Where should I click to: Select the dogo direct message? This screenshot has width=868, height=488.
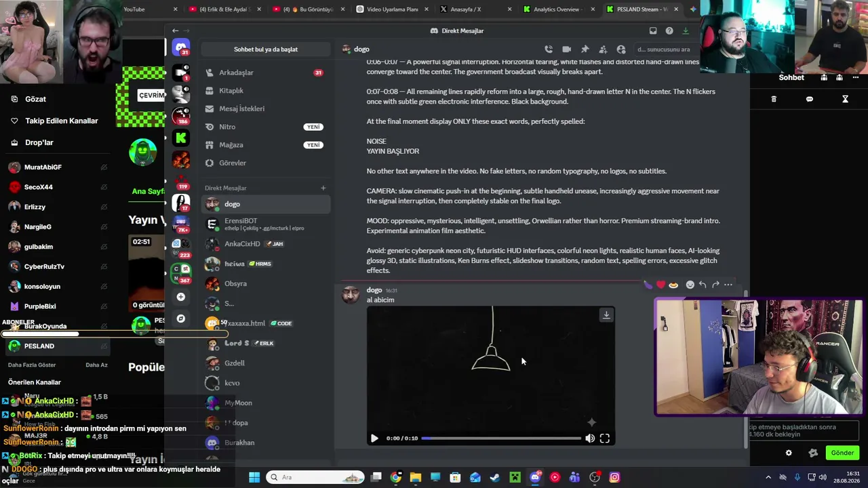click(x=266, y=204)
